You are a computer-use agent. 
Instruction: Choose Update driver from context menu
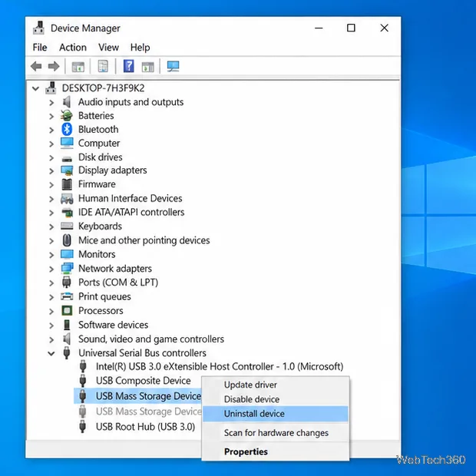pyautogui.click(x=276, y=385)
